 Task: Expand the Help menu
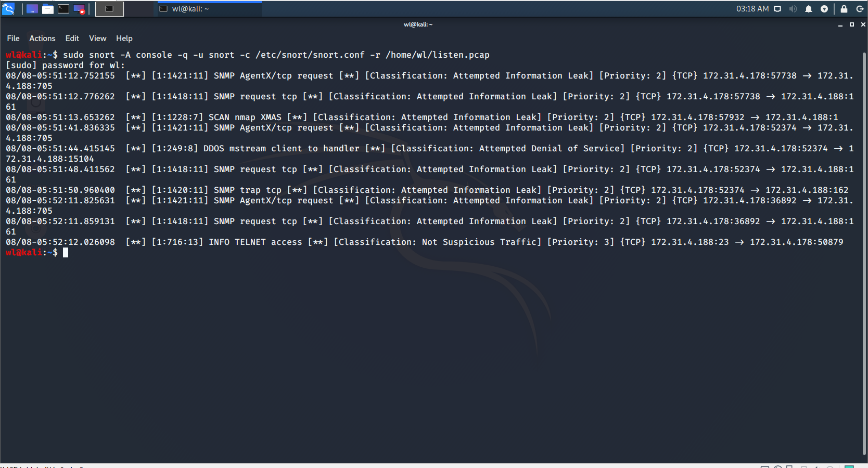tap(124, 38)
